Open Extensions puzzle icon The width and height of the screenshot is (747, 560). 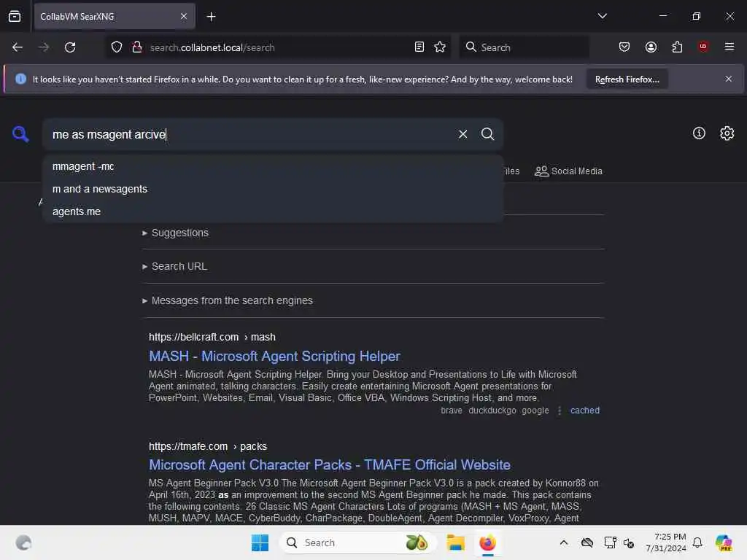click(677, 47)
